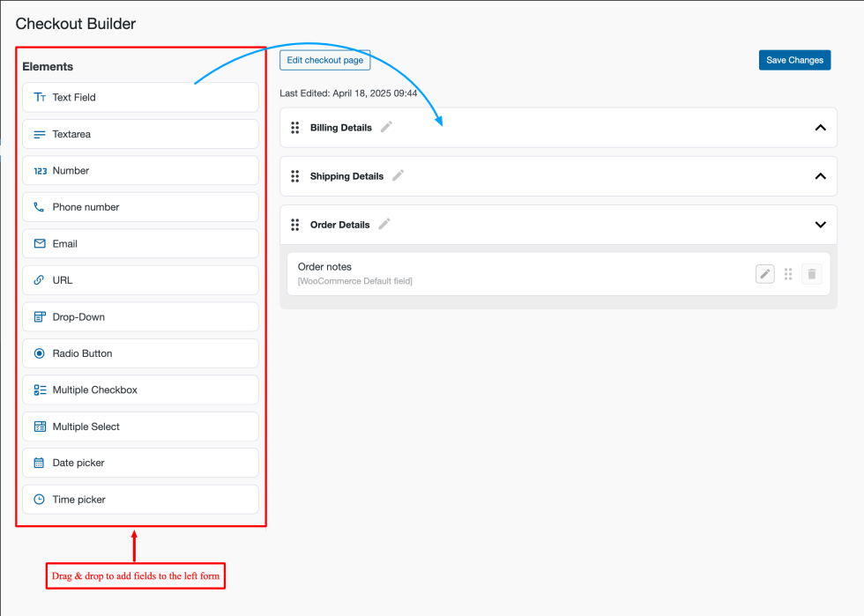Select the Drop-Down element

(140, 316)
